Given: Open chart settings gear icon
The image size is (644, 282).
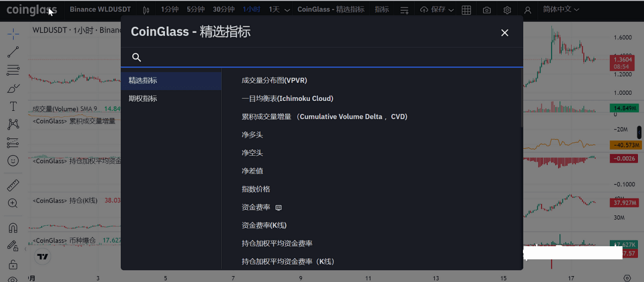Looking at the screenshot, I should pos(507,10).
